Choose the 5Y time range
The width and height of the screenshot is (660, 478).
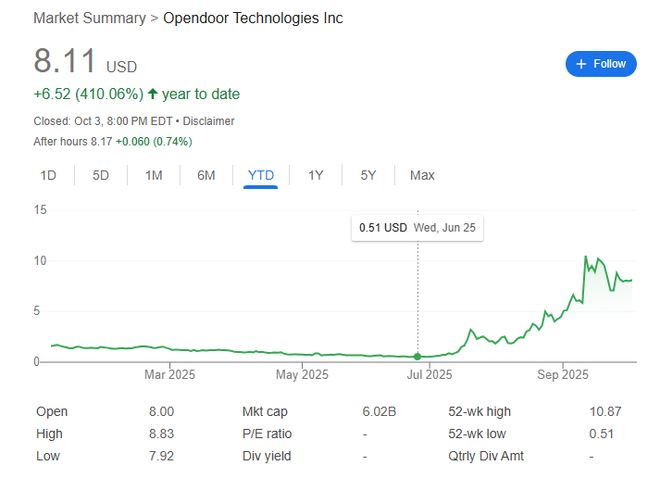click(368, 176)
